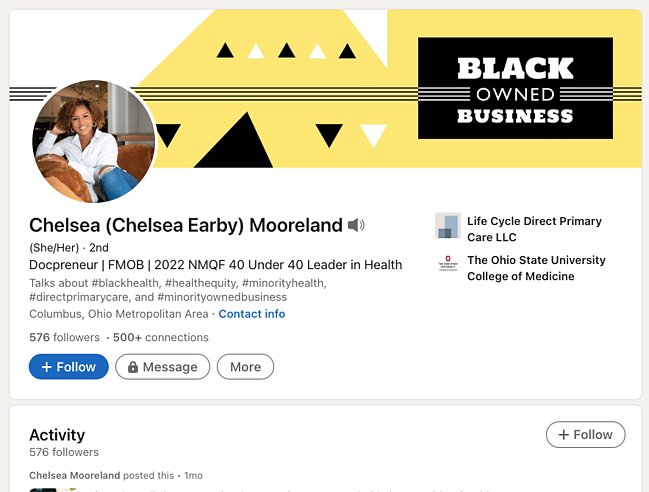
Task: Click the plus icon on the blue Follow button
Action: [46, 367]
